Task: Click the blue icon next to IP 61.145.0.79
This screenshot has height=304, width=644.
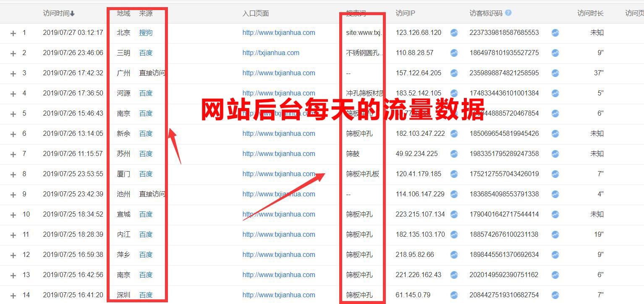Action: (454, 295)
